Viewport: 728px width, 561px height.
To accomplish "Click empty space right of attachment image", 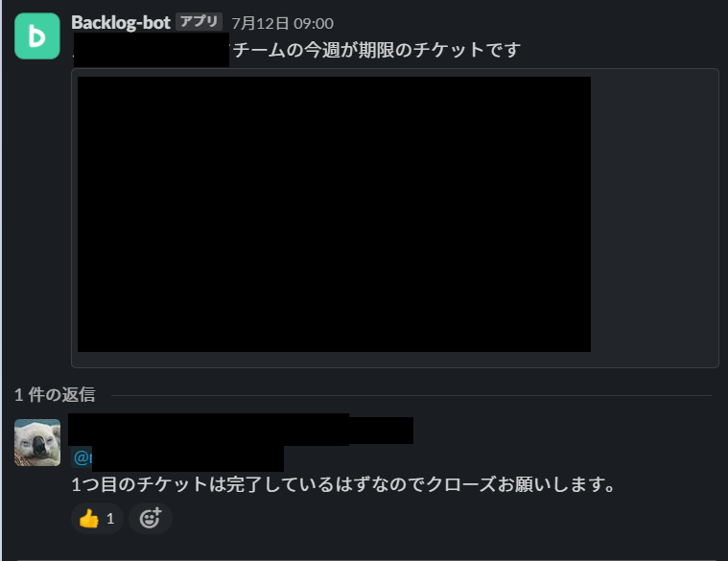I will click(654, 214).
